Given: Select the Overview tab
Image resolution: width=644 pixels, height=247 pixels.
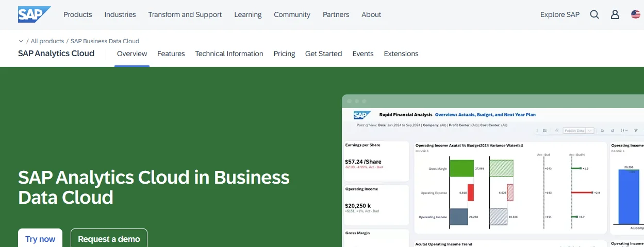Looking at the screenshot, I should click(x=132, y=54).
